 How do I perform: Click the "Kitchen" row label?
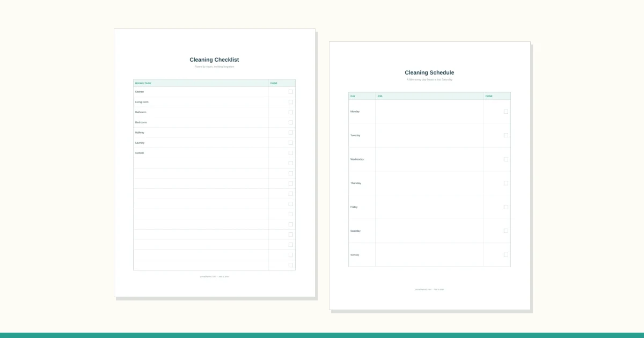(x=140, y=92)
